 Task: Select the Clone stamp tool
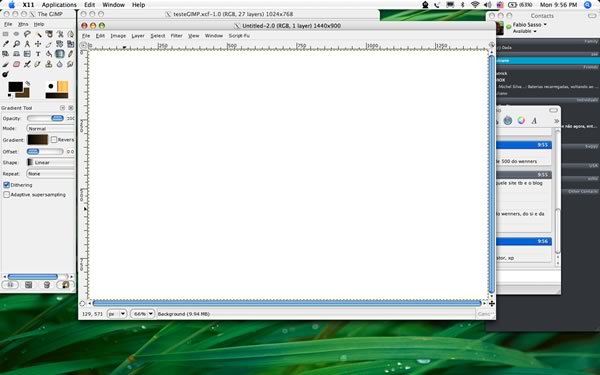(49, 64)
